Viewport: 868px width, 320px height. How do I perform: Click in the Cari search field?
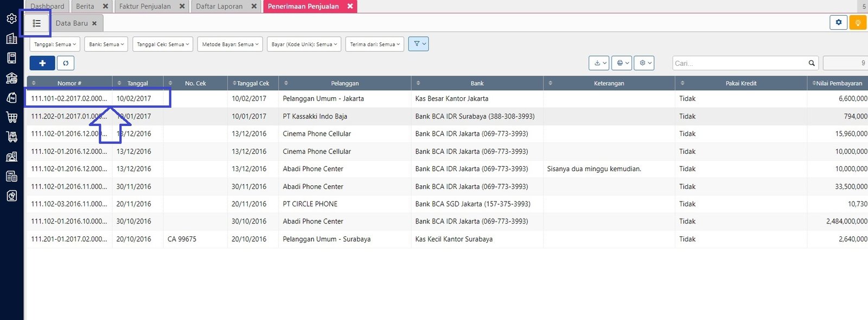(x=738, y=63)
